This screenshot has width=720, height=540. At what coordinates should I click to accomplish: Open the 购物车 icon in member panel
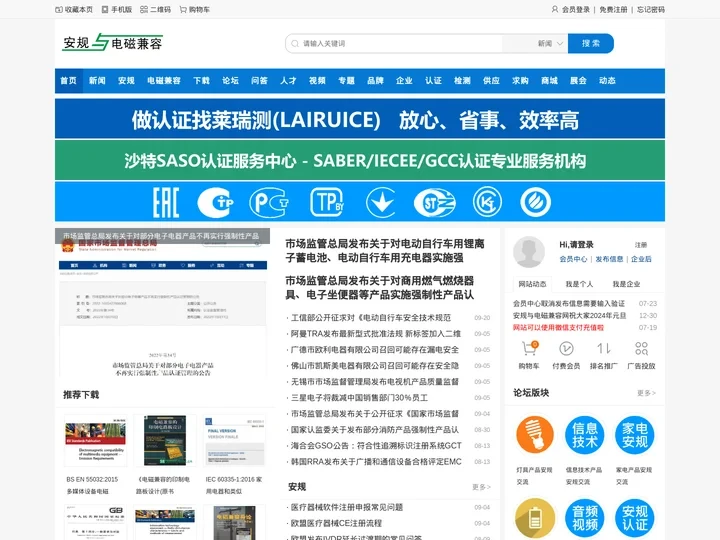pos(529,349)
